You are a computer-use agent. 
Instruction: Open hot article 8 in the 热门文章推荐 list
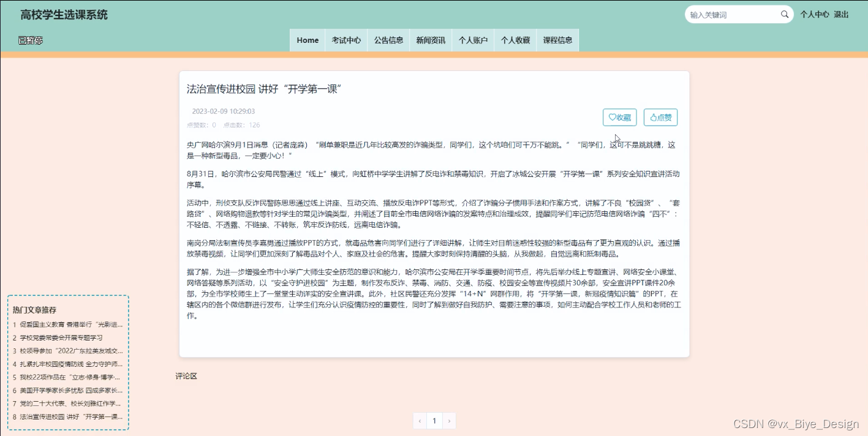pos(68,416)
